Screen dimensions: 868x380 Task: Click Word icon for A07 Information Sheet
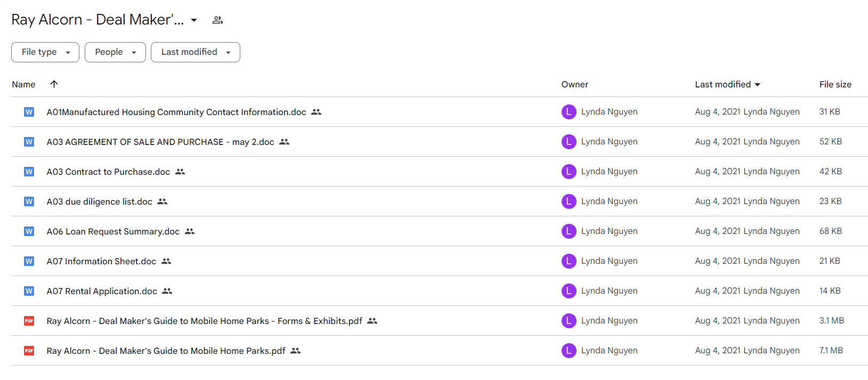click(x=29, y=261)
